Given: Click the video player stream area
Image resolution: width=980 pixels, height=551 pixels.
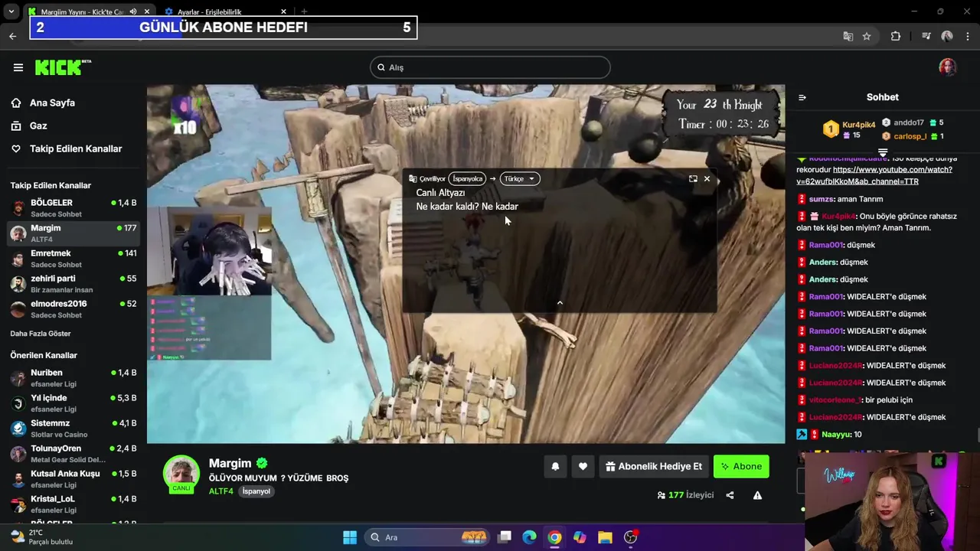Looking at the screenshot, I should tap(465, 264).
